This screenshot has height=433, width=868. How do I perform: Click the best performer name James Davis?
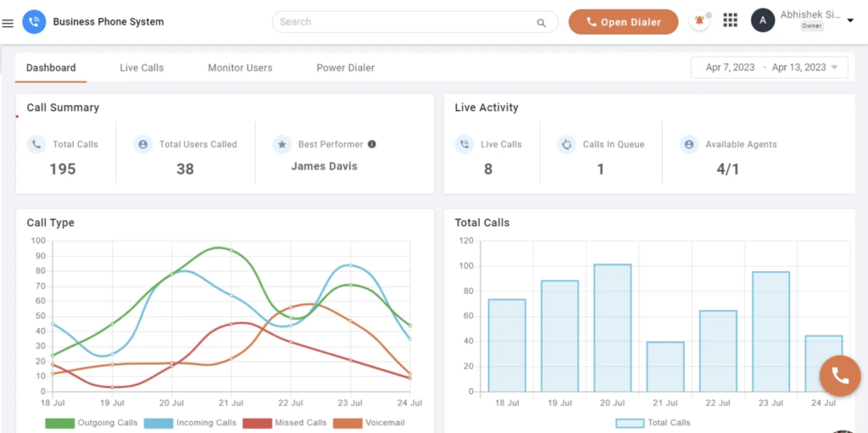(325, 166)
